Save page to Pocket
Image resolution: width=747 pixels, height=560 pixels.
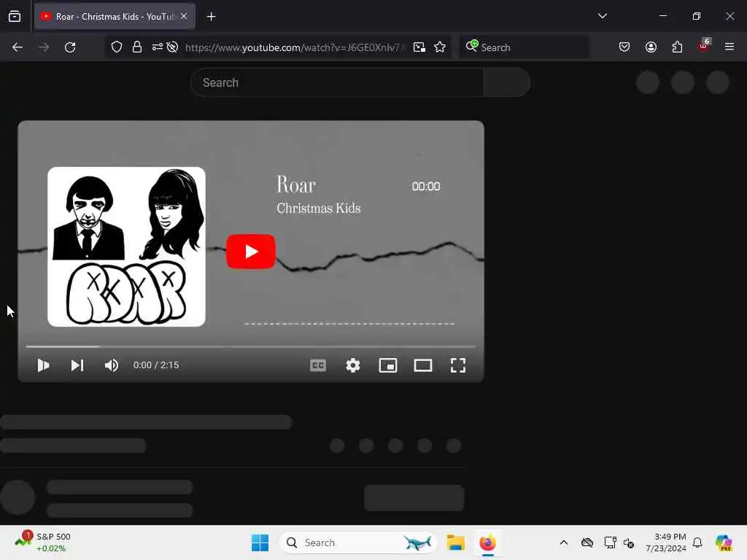(624, 47)
